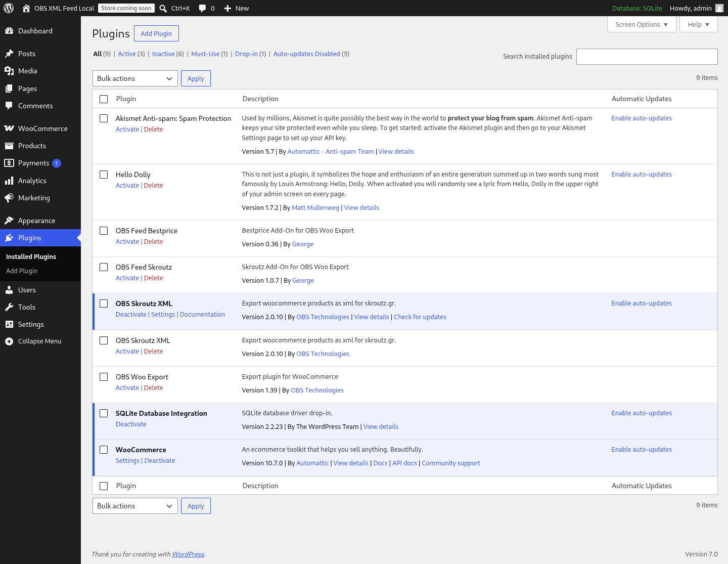Click the Products archive icon
728x564 pixels.
coord(9,146)
